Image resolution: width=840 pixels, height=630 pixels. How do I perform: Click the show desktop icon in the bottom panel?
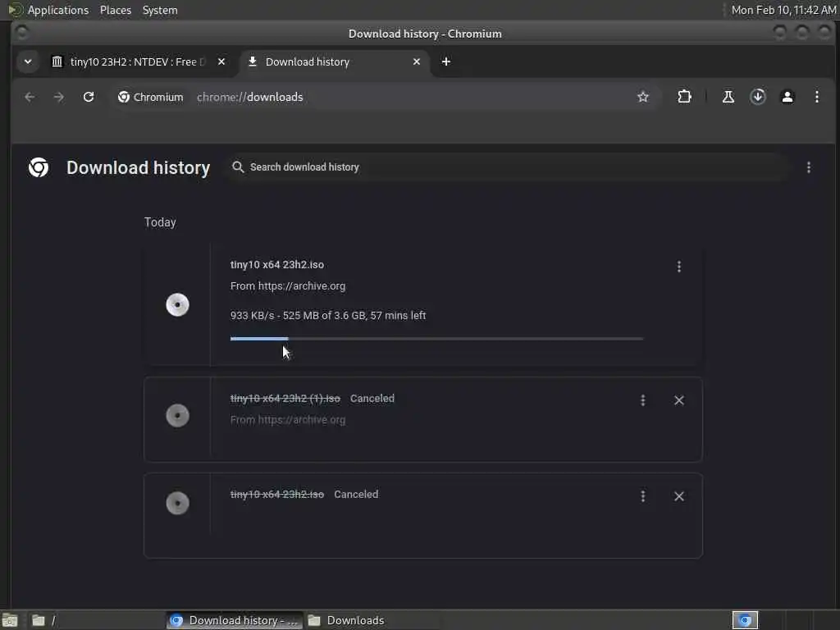[10, 620]
